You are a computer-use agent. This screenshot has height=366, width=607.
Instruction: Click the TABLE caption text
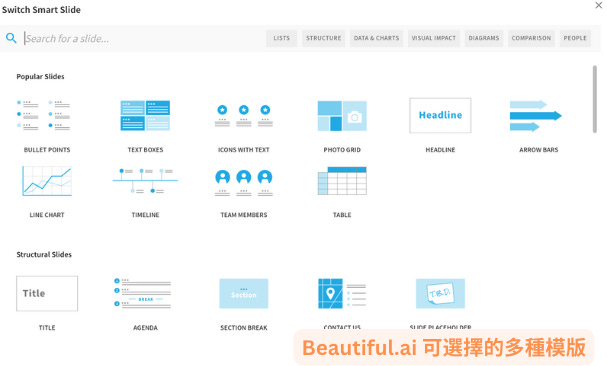pyautogui.click(x=342, y=215)
